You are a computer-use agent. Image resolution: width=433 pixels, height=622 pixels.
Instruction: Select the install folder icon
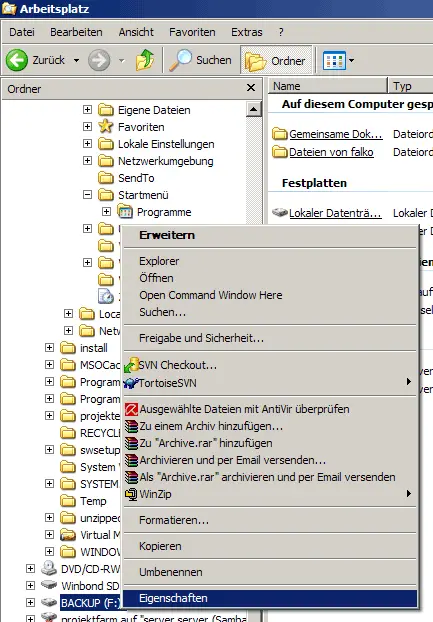tap(68, 348)
